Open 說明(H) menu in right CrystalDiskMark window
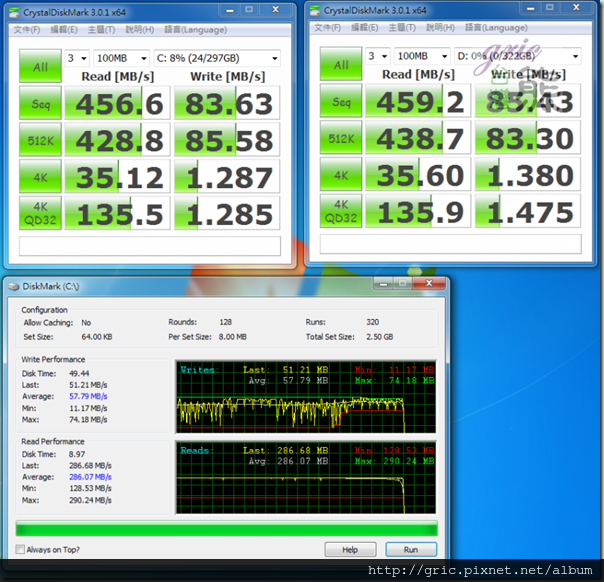Image resolution: width=604 pixels, height=582 pixels. click(440, 28)
